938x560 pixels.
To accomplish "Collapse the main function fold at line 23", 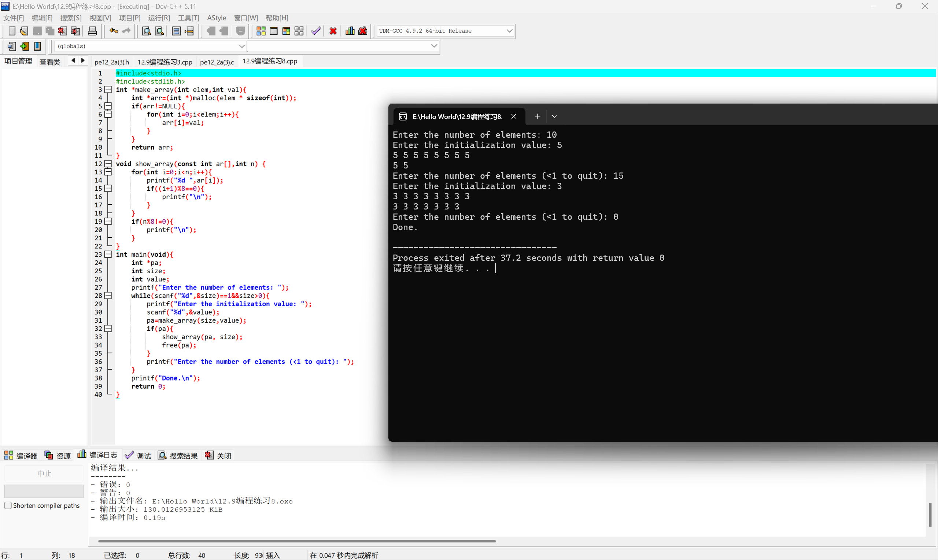I will (108, 254).
